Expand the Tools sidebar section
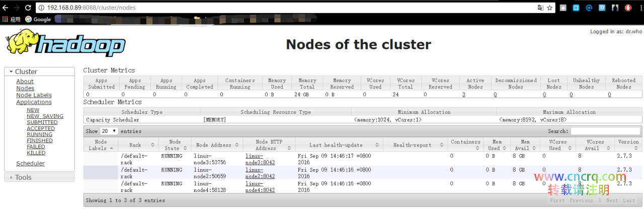The width and height of the screenshot is (644, 209). coord(39,177)
